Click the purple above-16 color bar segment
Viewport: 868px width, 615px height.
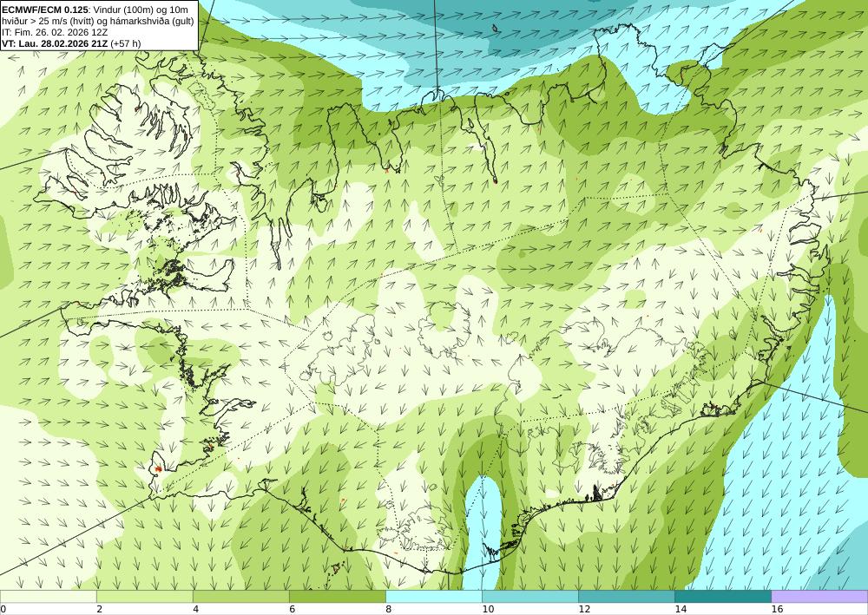(x=820, y=597)
